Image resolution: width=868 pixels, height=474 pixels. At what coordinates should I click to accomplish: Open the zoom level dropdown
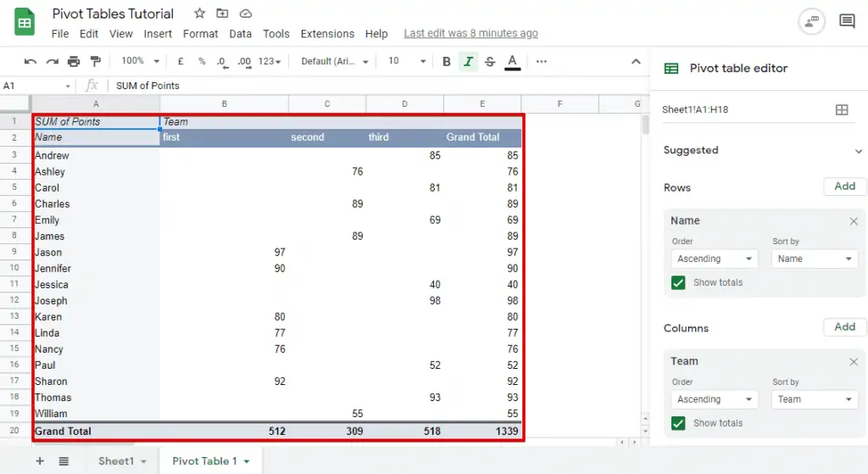(x=141, y=61)
